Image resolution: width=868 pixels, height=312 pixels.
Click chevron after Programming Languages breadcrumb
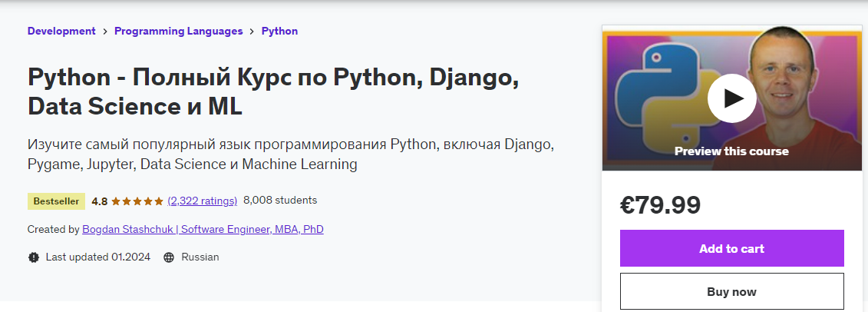[252, 32]
